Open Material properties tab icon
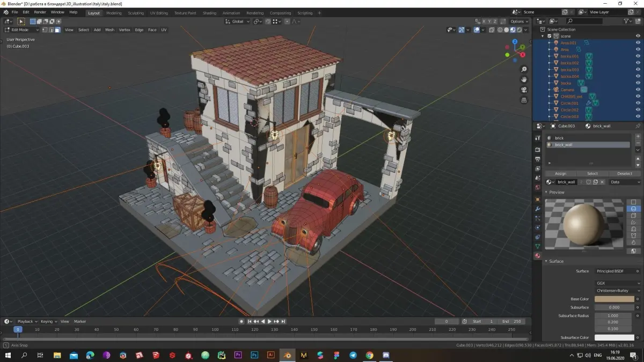Viewport: 644px width, 362px height. point(538,256)
